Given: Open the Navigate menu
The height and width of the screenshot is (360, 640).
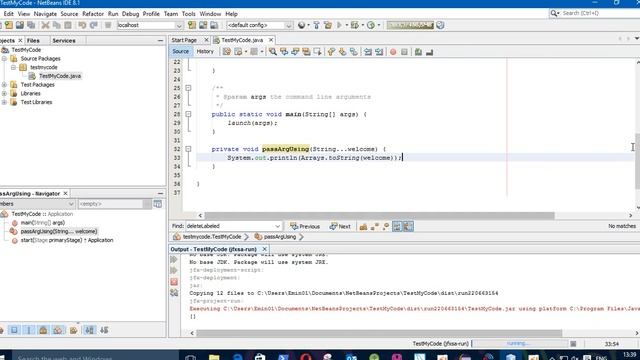Looking at the screenshot, I should tap(45, 14).
